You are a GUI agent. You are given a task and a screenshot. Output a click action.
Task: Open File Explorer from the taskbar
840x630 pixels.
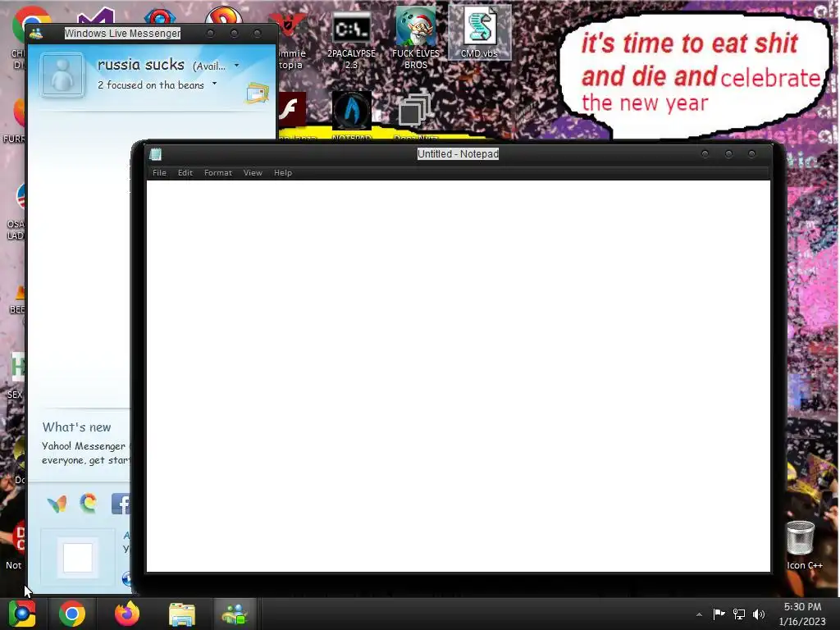pos(182,614)
